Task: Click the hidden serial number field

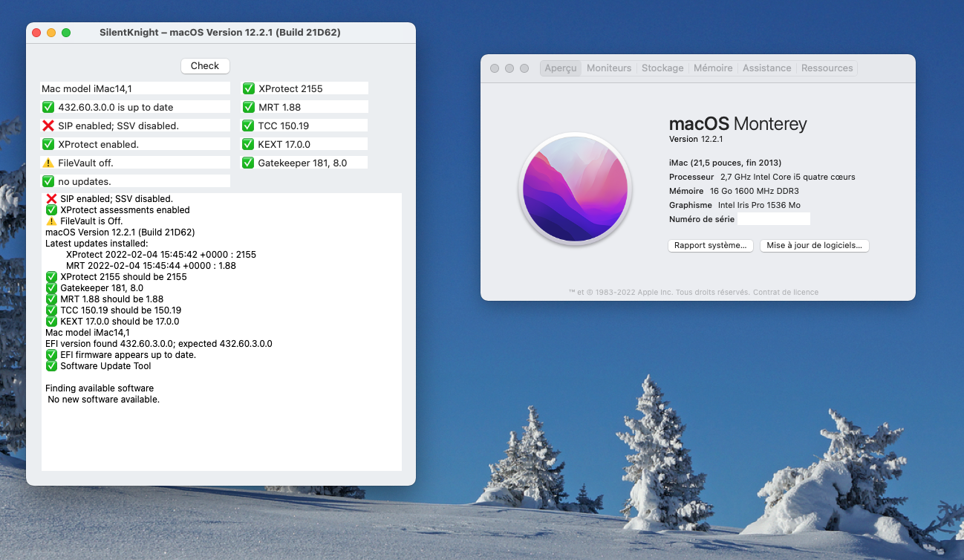Action: [774, 219]
